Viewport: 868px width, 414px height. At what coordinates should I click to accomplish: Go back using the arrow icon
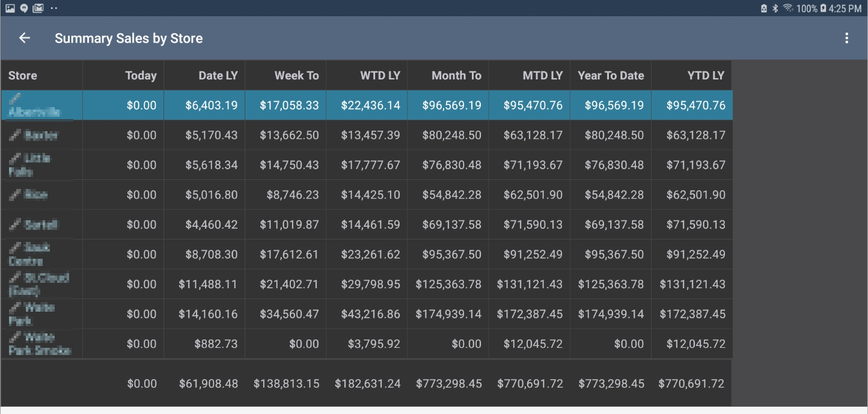pos(25,38)
